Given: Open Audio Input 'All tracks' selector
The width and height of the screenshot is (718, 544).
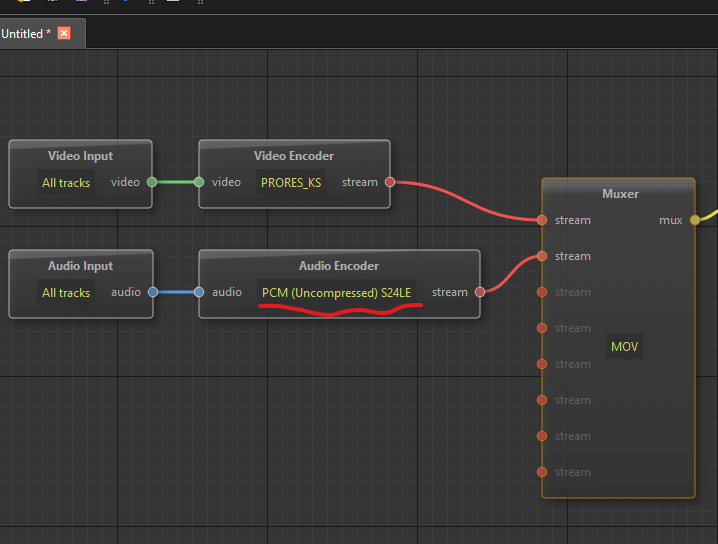Looking at the screenshot, I should (66, 293).
